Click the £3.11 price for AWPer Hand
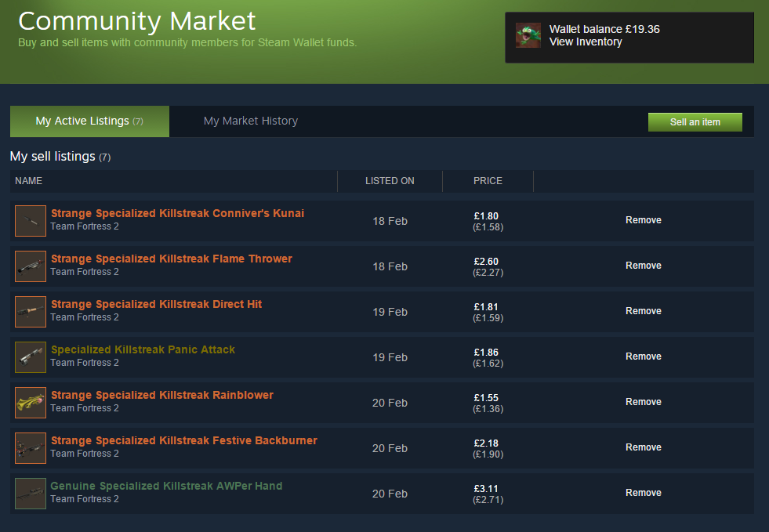This screenshot has height=532, width=769. 486,489
